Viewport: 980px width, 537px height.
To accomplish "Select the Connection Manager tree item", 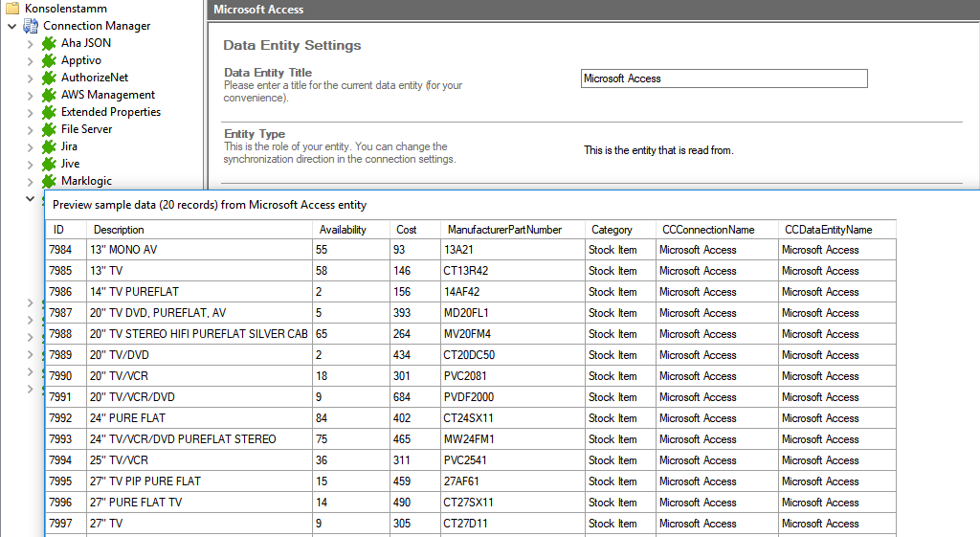I will coord(97,26).
